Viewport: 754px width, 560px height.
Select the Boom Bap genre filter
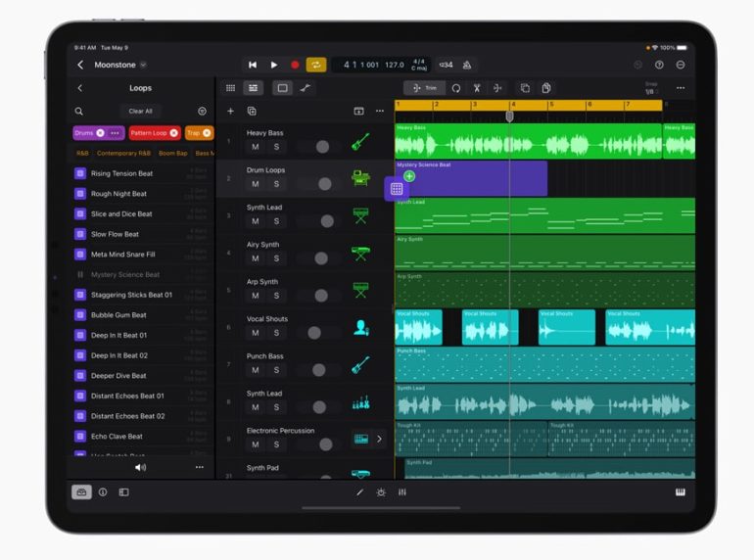pos(172,154)
